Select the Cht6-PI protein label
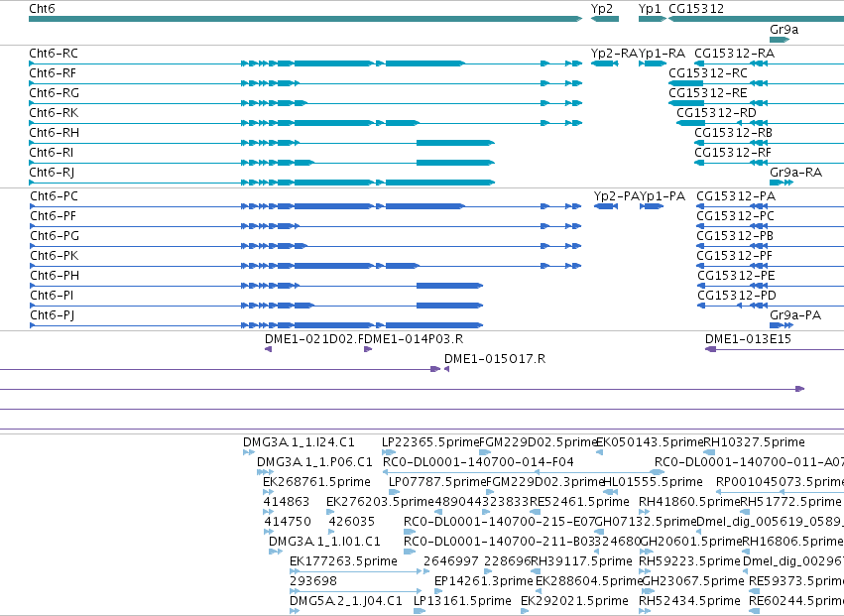 [x=52, y=295]
